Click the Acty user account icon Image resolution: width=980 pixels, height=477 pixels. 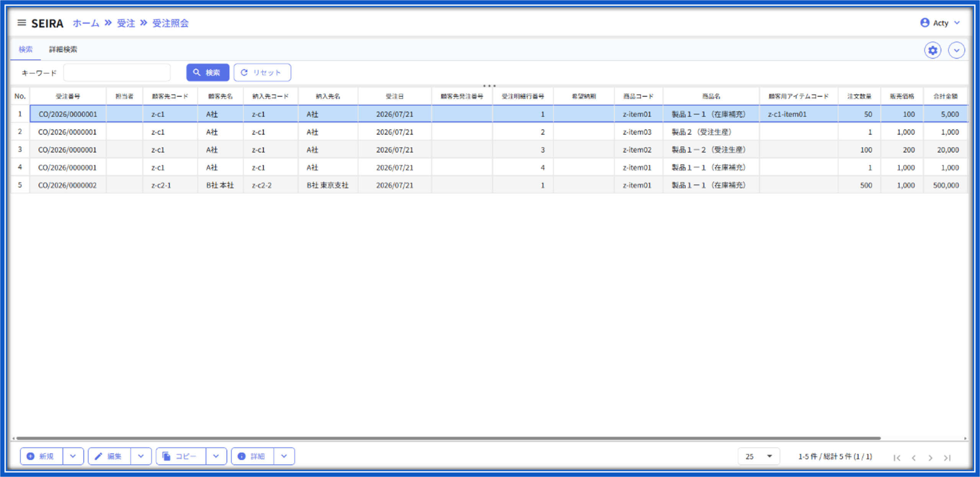click(x=924, y=23)
